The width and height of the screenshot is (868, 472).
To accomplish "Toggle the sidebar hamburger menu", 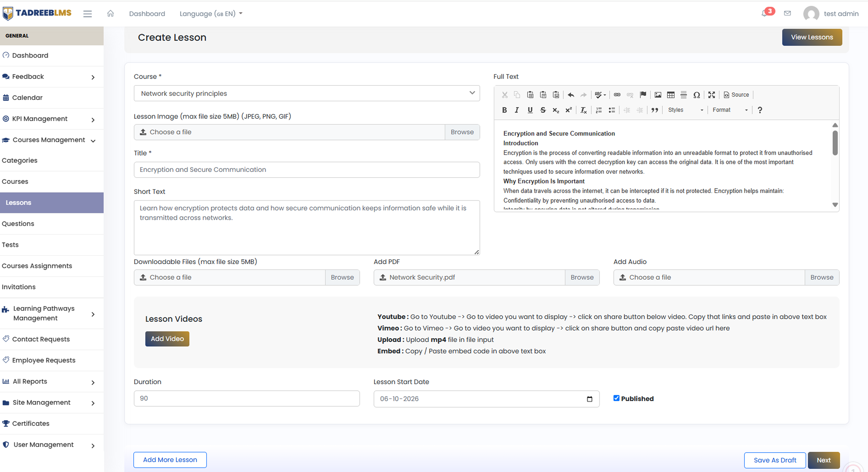I will (x=87, y=14).
